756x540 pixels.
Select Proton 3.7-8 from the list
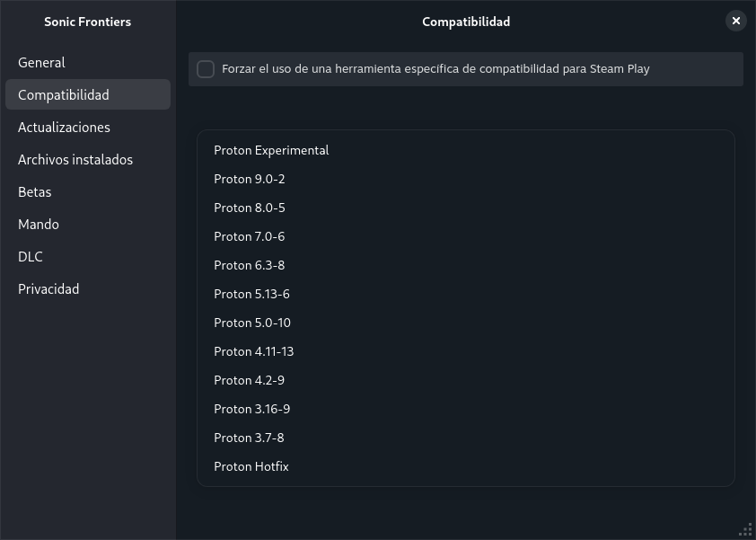pos(249,438)
